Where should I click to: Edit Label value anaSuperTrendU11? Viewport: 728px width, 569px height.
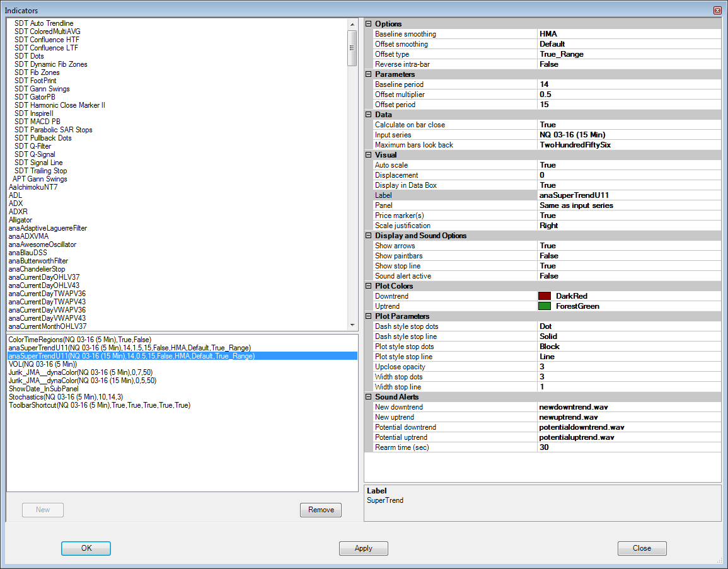(629, 195)
